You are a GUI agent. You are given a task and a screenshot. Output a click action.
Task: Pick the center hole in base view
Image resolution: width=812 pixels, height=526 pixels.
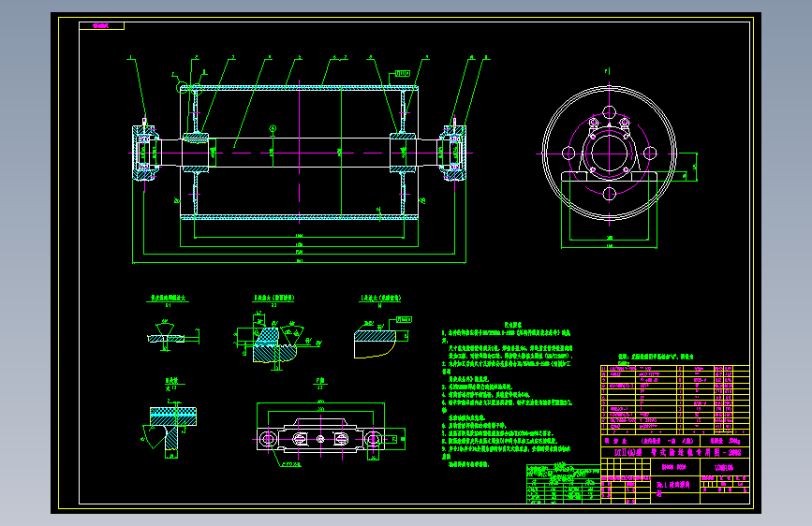320,440
